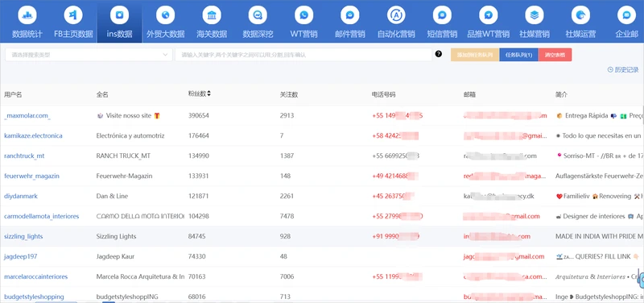Select the ins数据 Instagram icon
This screenshot has width=644, height=303.
119,15
